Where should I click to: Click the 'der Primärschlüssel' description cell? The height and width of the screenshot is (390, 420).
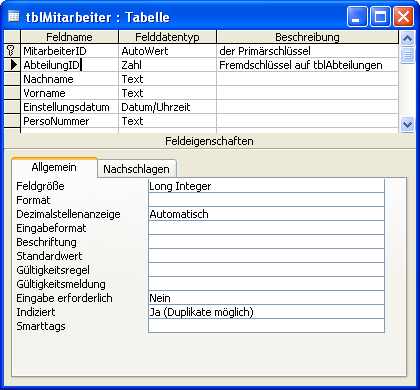click(x=307, y=51)
